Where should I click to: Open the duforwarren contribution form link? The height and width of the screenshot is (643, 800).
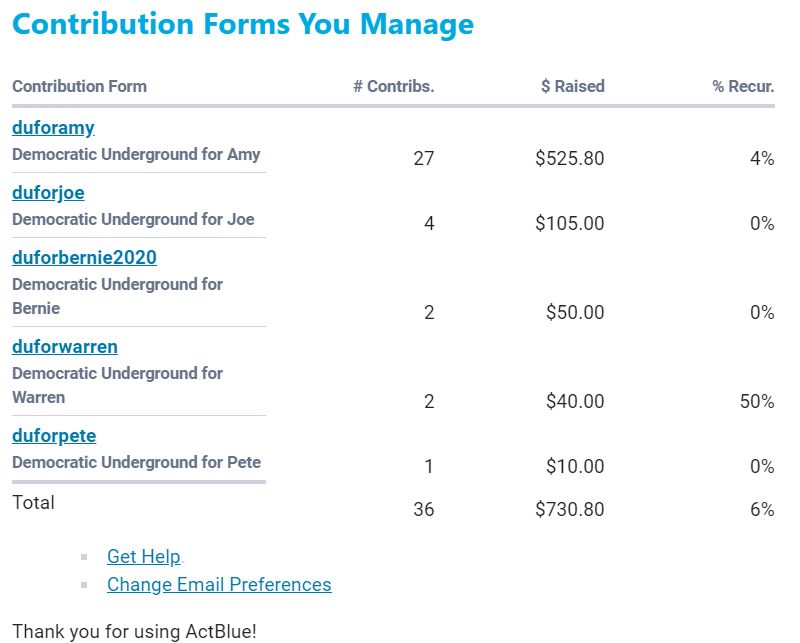click(x=65, y=347)
